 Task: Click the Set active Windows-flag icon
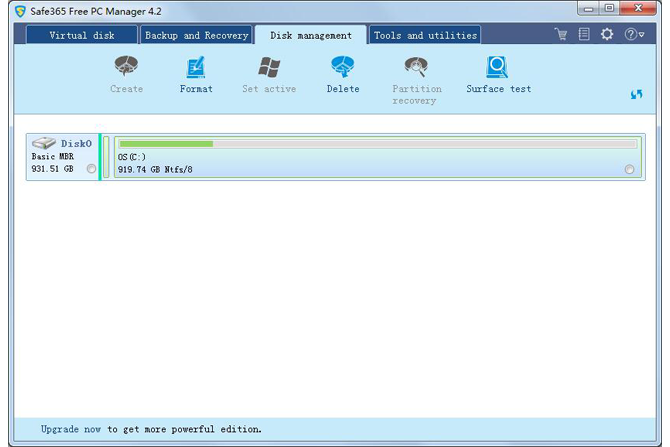tap(269, 68)
